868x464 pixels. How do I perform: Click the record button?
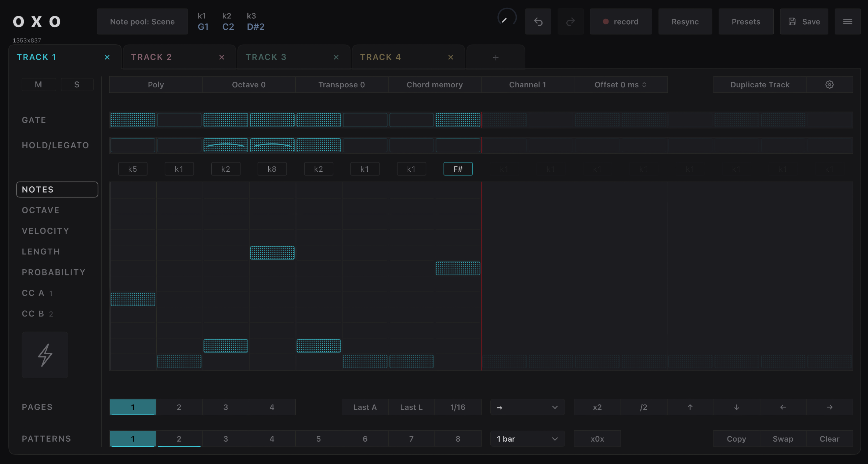621,22
